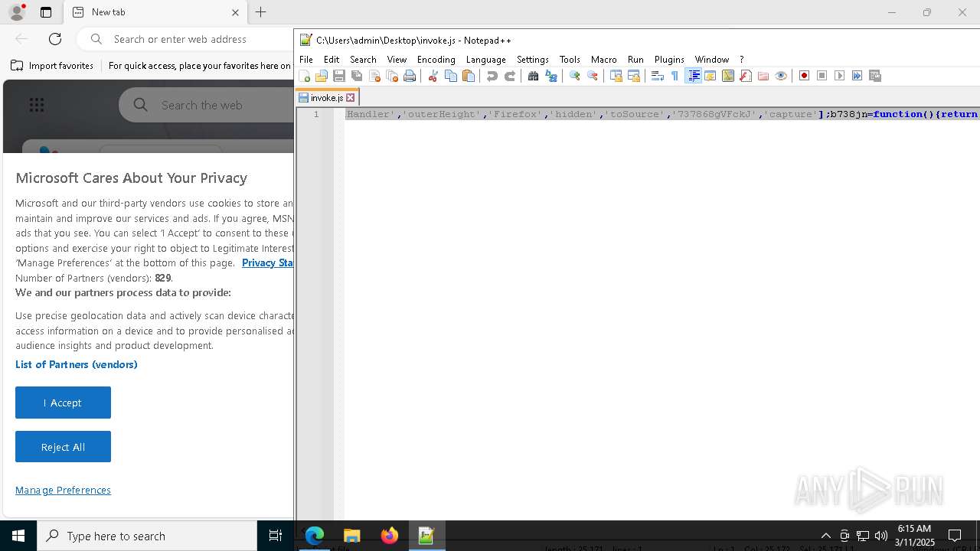Open the Macro menu
Screen dimensions: 980x551
(x=604, y=59)
